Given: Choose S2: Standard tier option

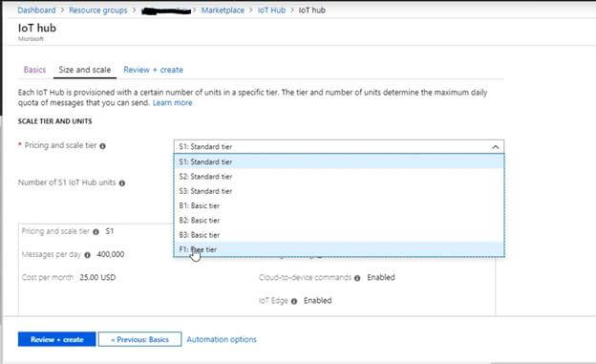Looking at the screenshot, I should click(339, 177).
